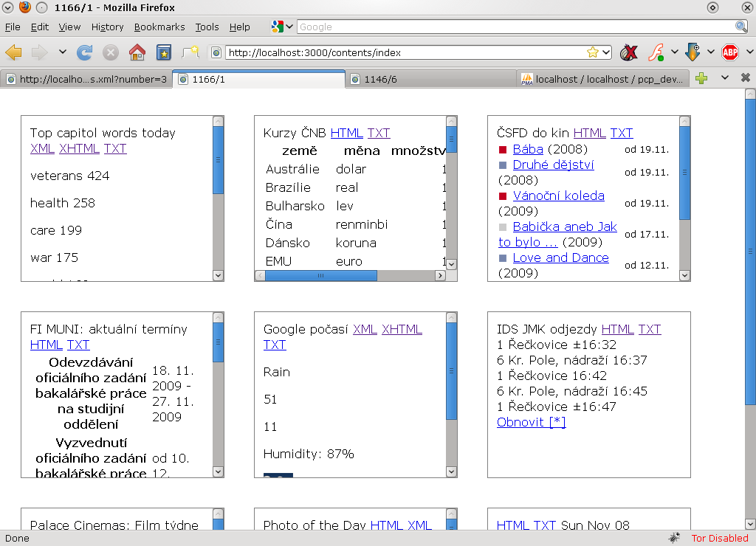Click the URL address field
Image resolution: width=756 pixels, height=546 pixels.
click(x=405, y=52)
